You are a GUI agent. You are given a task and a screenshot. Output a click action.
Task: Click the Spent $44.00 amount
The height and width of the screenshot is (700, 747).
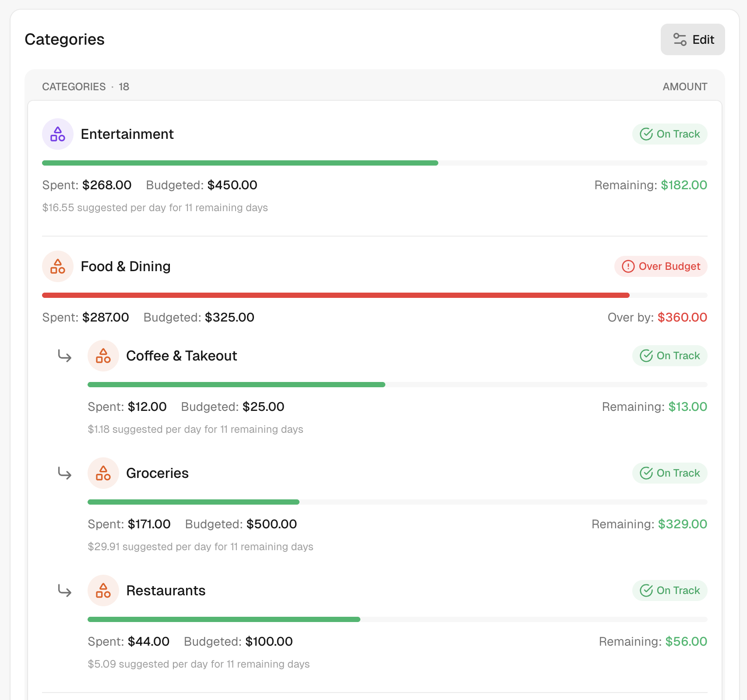(148, 641)
